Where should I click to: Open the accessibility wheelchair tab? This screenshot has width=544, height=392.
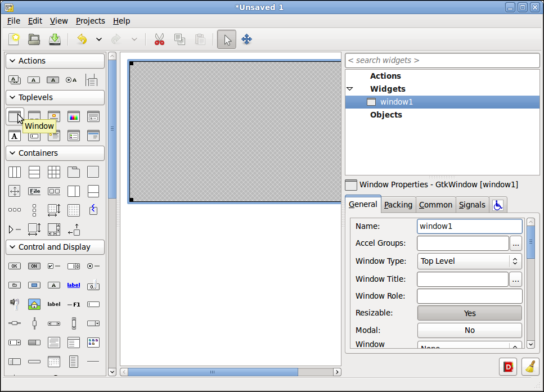click(498, 205)
